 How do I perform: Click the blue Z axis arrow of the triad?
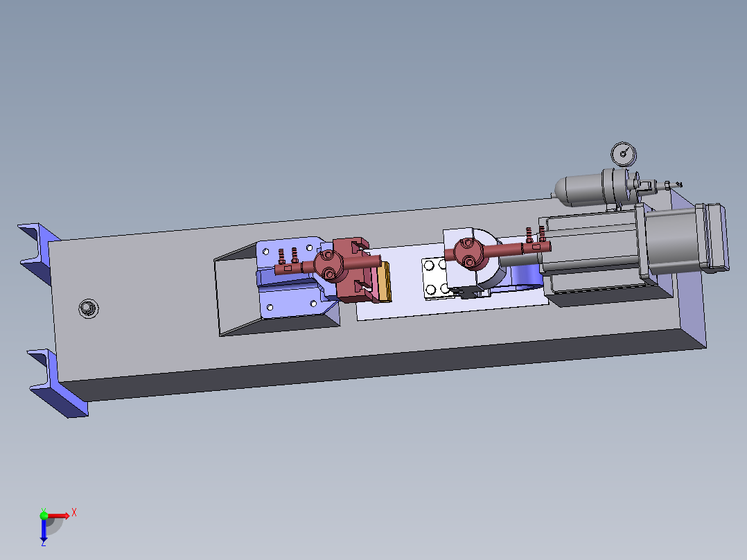pos(44,530)
